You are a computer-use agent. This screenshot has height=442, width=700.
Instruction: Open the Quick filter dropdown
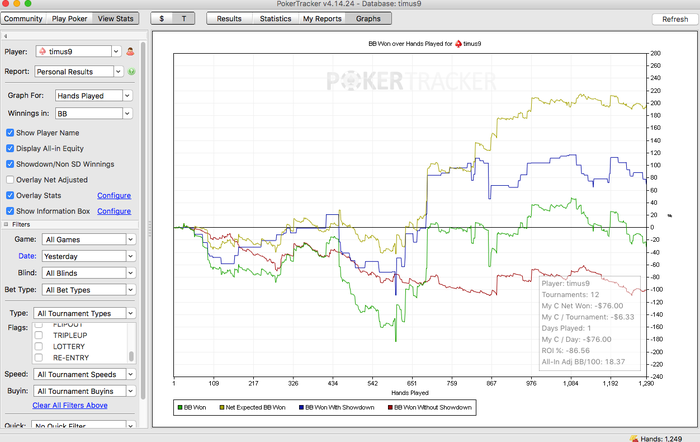(83, 425)
